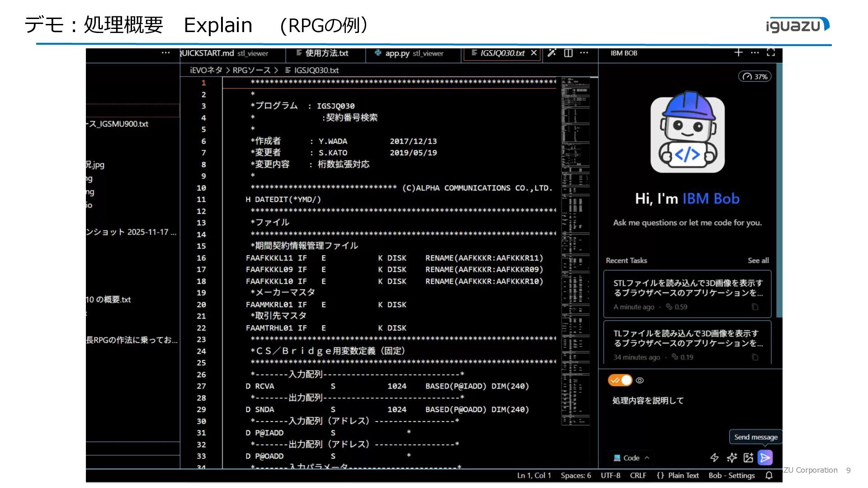This screenshot has height=488, width=868.
Task: Open Bob - Settings in status bar
Action: (731, 475)
